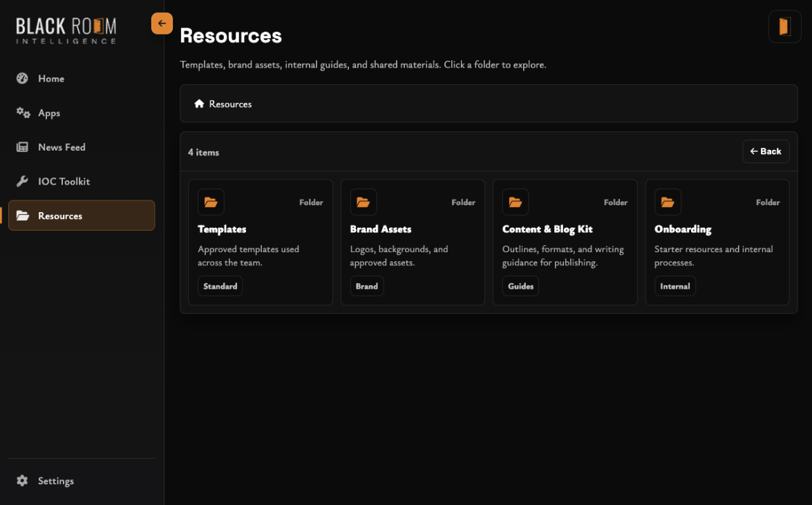
Task: Open the Onboarding folder icon
Action: pos(668,202)
